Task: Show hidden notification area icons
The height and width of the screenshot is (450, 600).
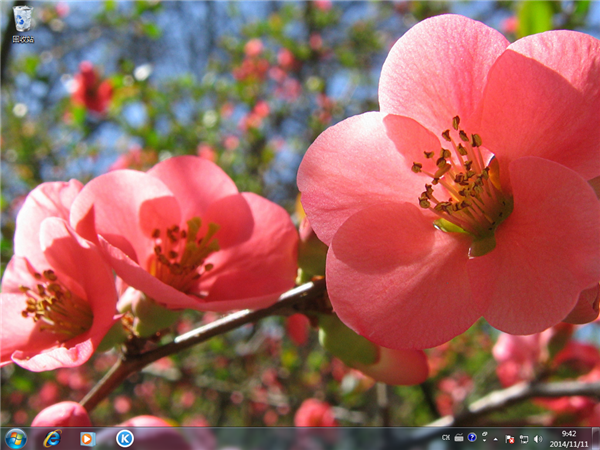Action: point(496,438)
